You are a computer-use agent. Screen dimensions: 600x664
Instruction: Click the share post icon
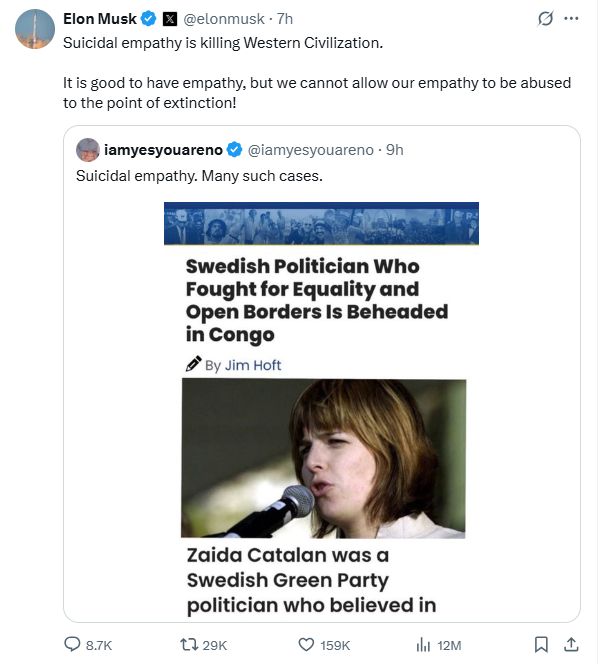click(x=572, y=645)
